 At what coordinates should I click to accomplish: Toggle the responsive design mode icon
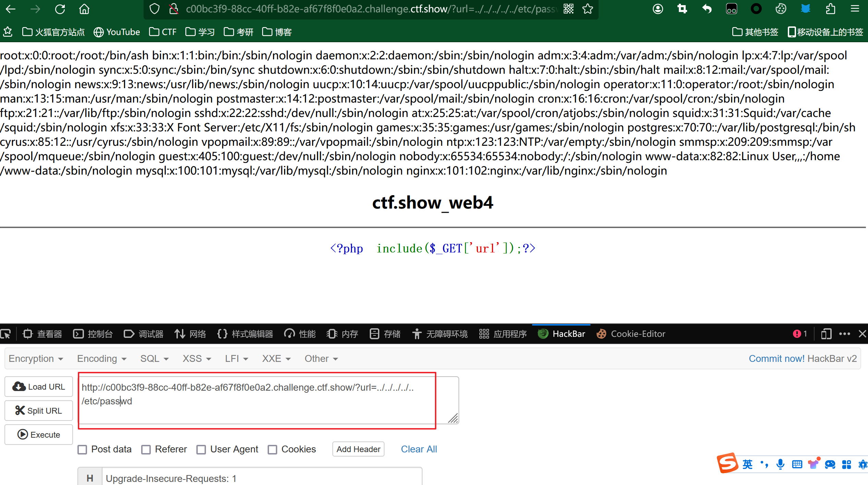point(826,334)
